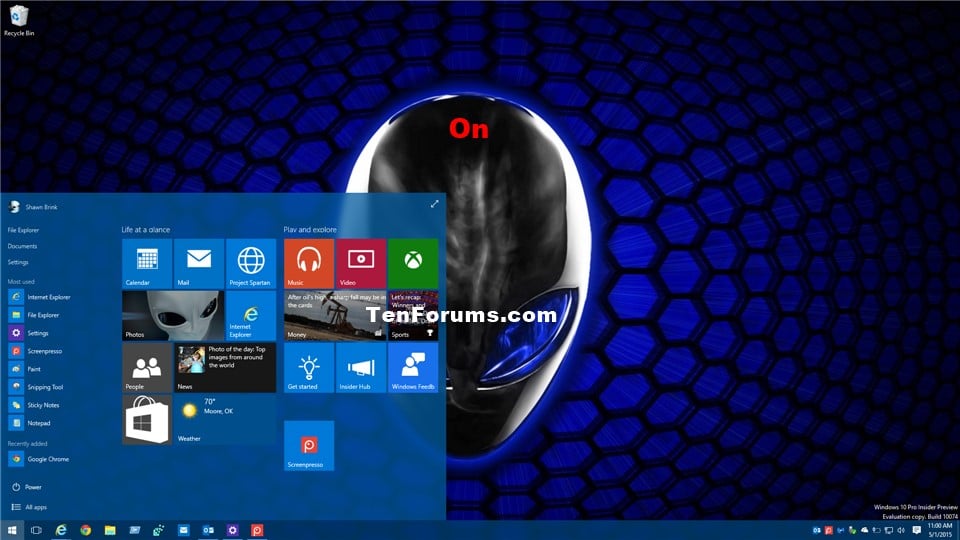Click the volume speaker tray icon

(901, 530)
